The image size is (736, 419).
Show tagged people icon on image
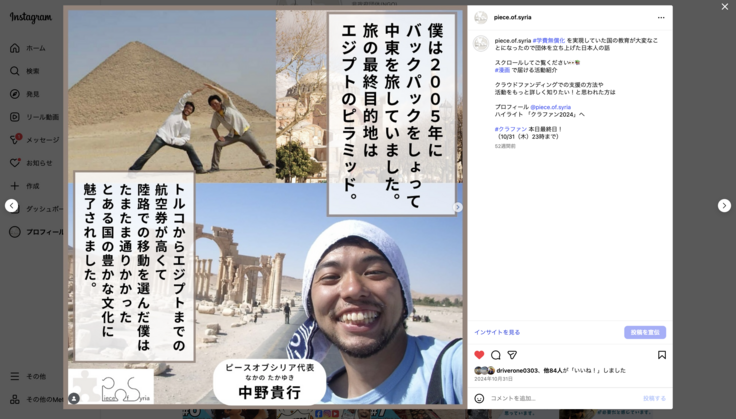click(x=74, y=398)
